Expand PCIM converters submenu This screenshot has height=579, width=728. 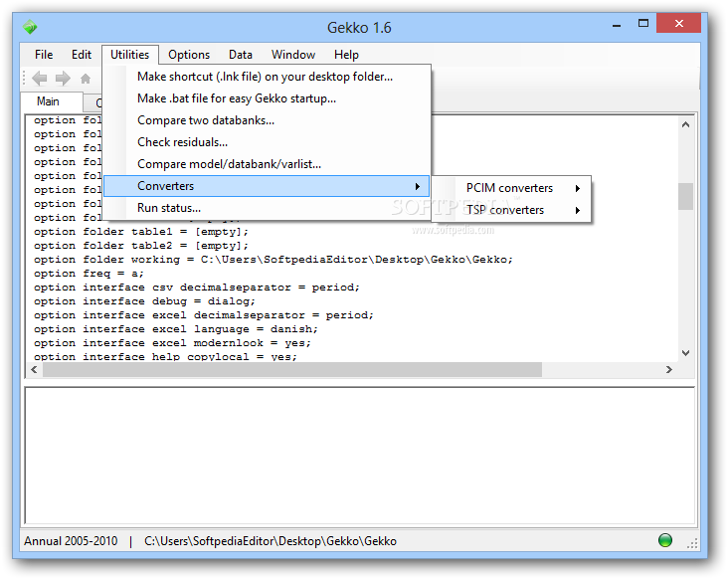[x=511, y=188]
